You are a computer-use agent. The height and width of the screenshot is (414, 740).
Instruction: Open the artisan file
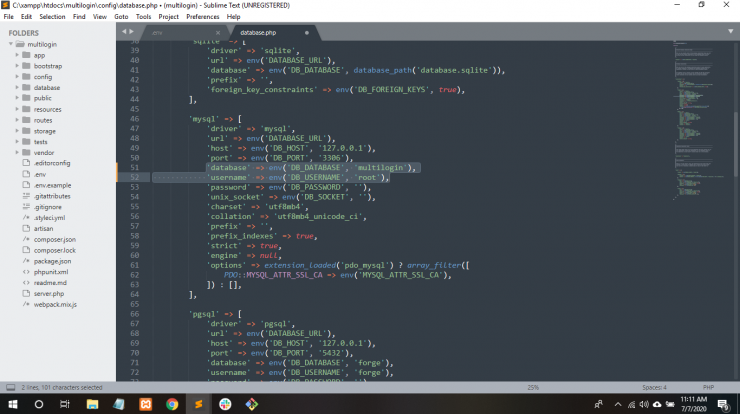coord(43,228)
